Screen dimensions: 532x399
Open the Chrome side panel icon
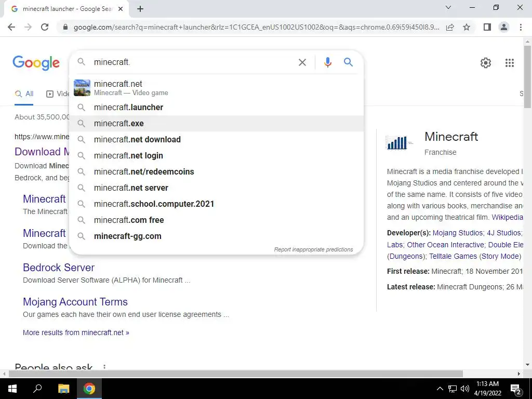pos(487,27)
